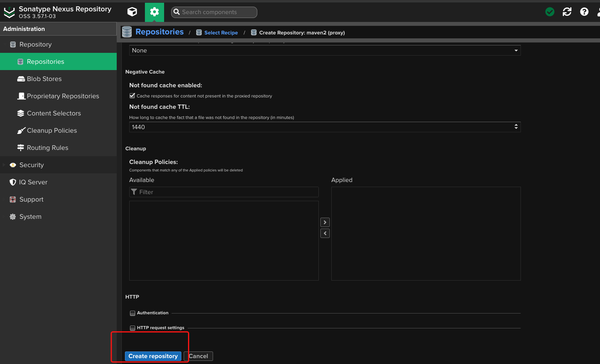Click the magnifier icon in search box
600x364 pixels.
point(177,12)
